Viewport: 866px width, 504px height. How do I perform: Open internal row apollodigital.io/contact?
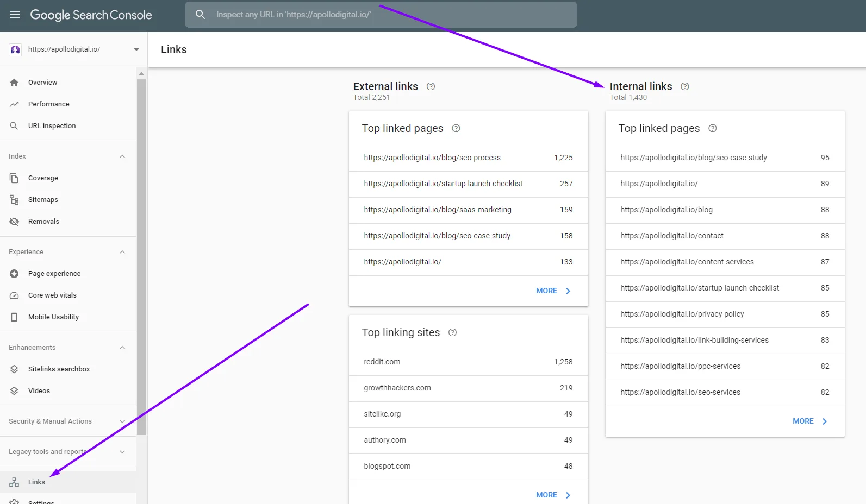point(725,236)
